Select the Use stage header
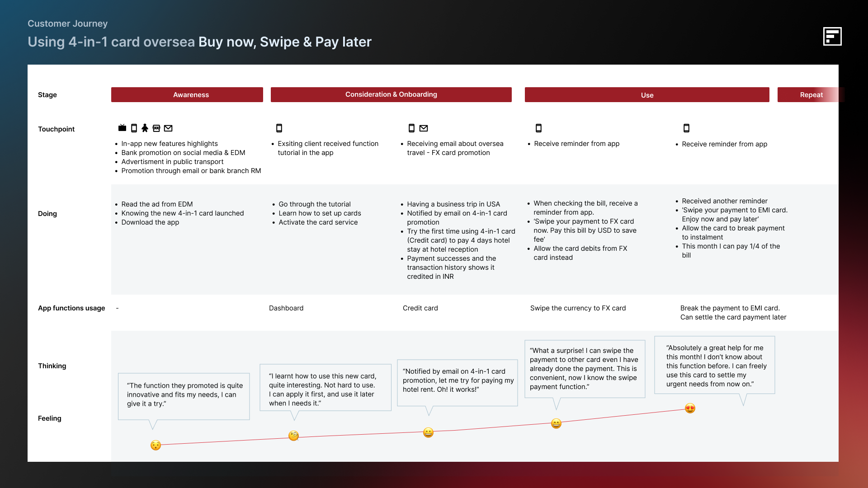The image size is (868, 488). 647,95
